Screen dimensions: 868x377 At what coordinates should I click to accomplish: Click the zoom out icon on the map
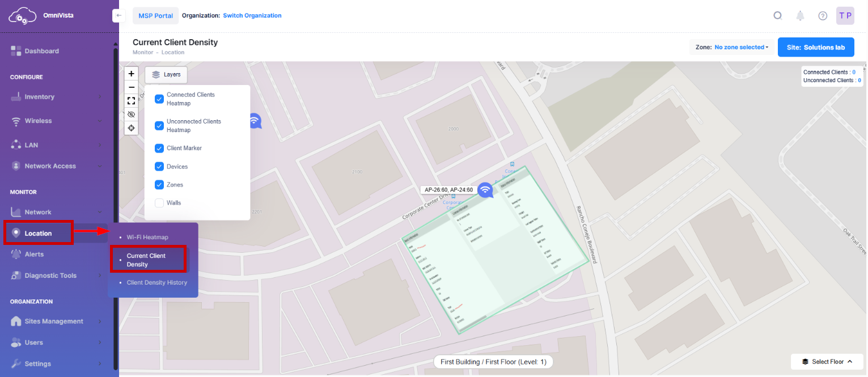pyautogui.click(x=131, y=87)
